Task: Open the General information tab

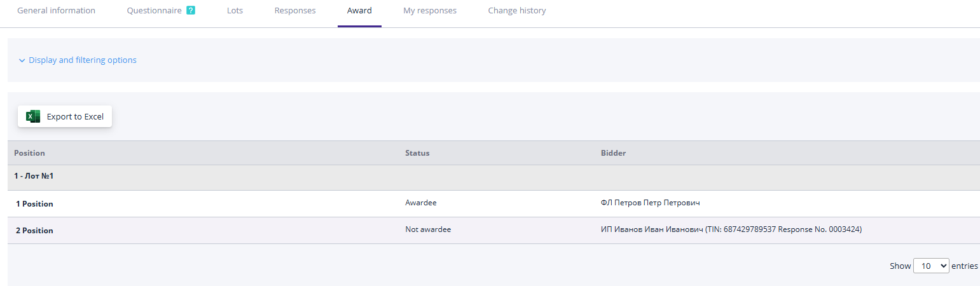Action: click(x=56, y=11)
